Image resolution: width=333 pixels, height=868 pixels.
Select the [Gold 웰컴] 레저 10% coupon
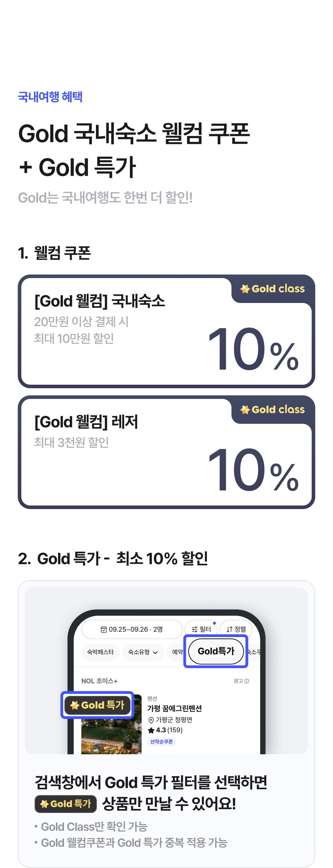166,452
